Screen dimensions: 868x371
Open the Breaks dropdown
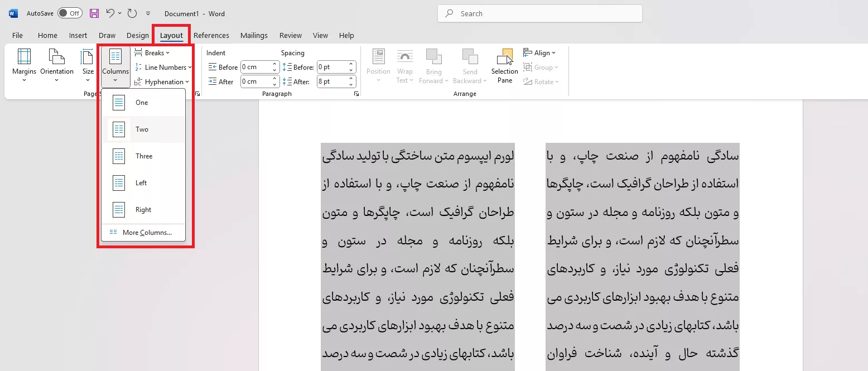152,53
